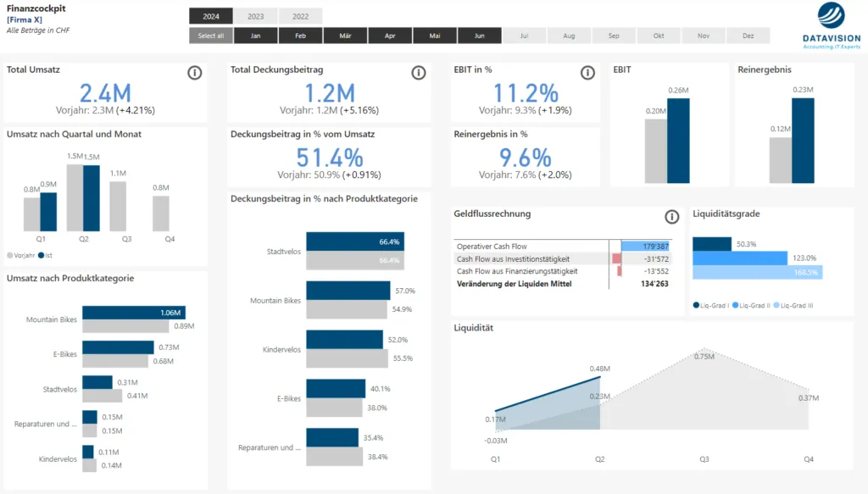
Task: Click the Liq-Grad I legend marker
Action: [x=696, y=305]
